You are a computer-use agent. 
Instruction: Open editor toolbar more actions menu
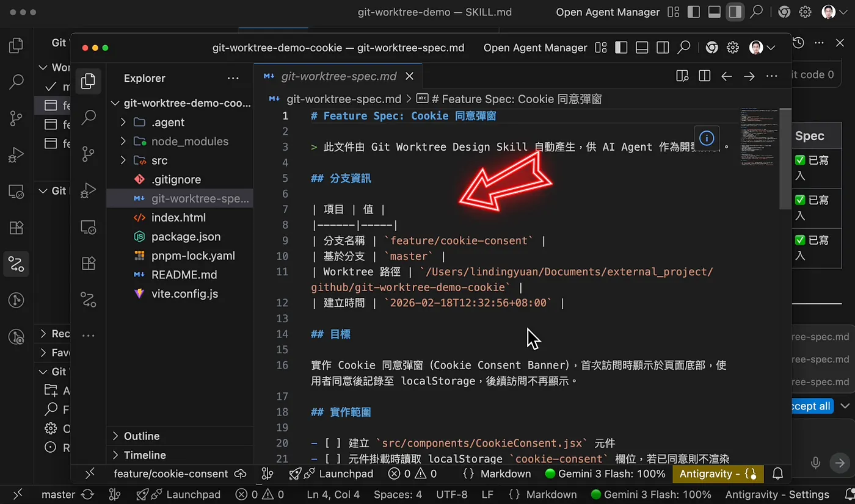[772, 76]
